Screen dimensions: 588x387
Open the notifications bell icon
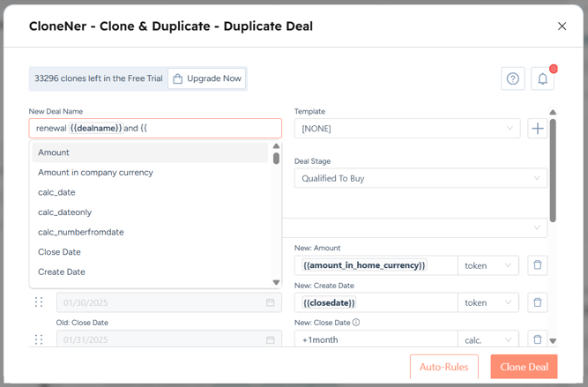click(x=543, y=78)
